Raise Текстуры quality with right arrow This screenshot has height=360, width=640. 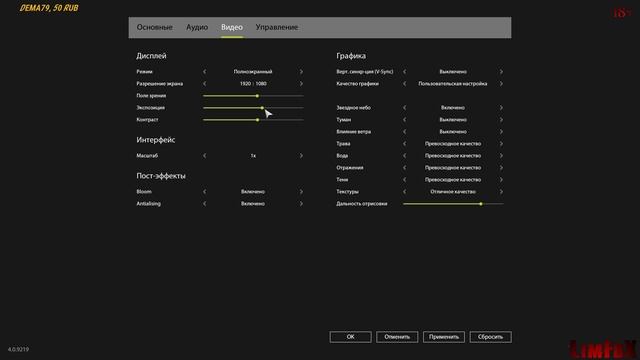pos(501,192)
